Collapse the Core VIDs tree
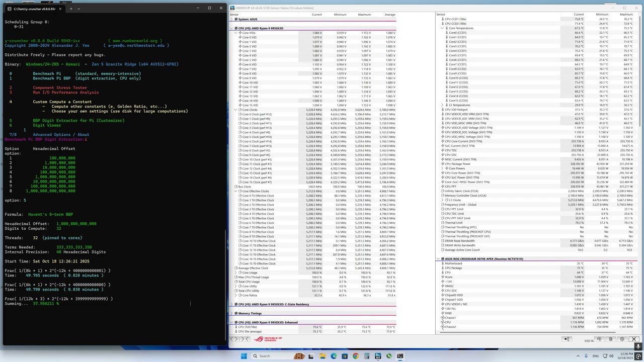644x362 pixels. tap(235, 33)
